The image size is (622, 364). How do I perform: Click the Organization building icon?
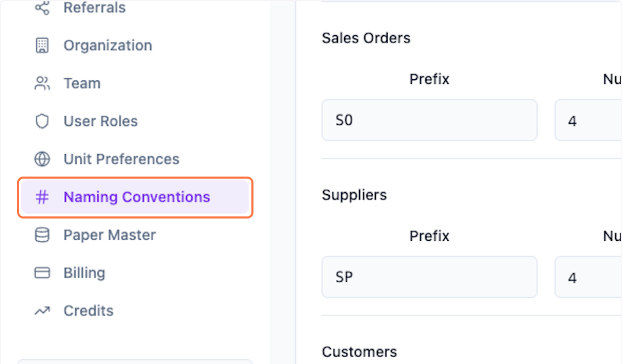42,46
